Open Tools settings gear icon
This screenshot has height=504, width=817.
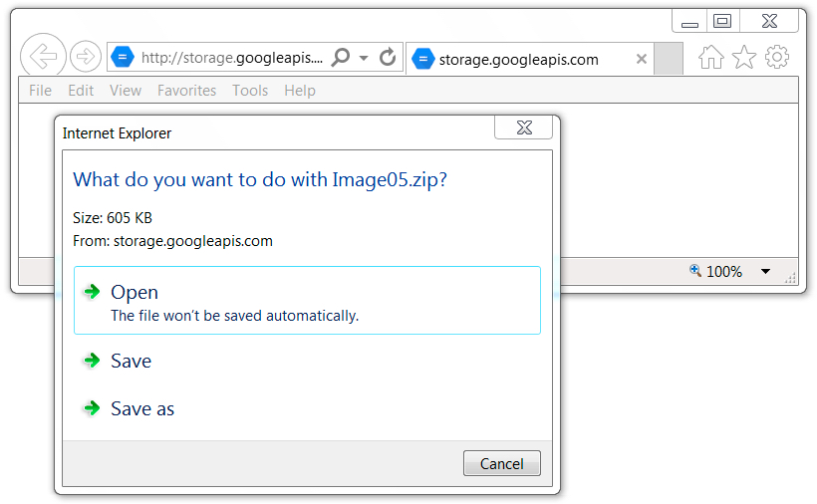pyautogui.click(x=777, y=57)
